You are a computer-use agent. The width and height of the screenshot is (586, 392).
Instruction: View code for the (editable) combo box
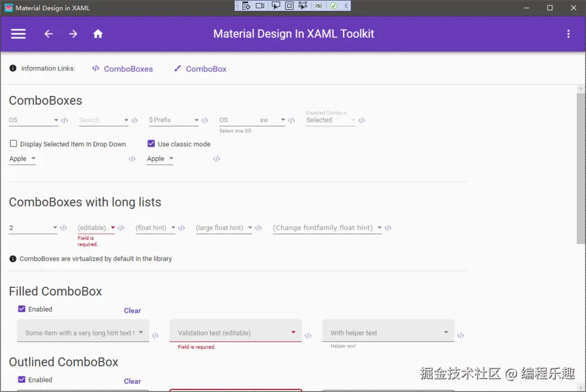121,228
